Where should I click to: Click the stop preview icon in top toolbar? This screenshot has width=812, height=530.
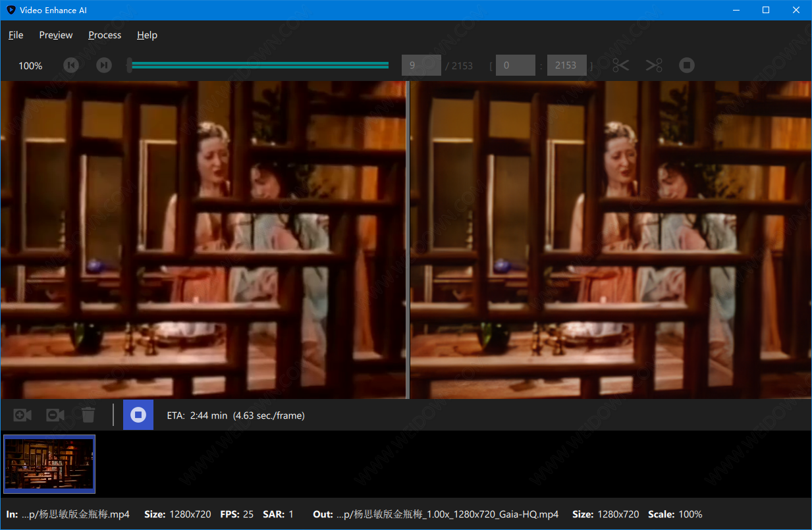687,65
